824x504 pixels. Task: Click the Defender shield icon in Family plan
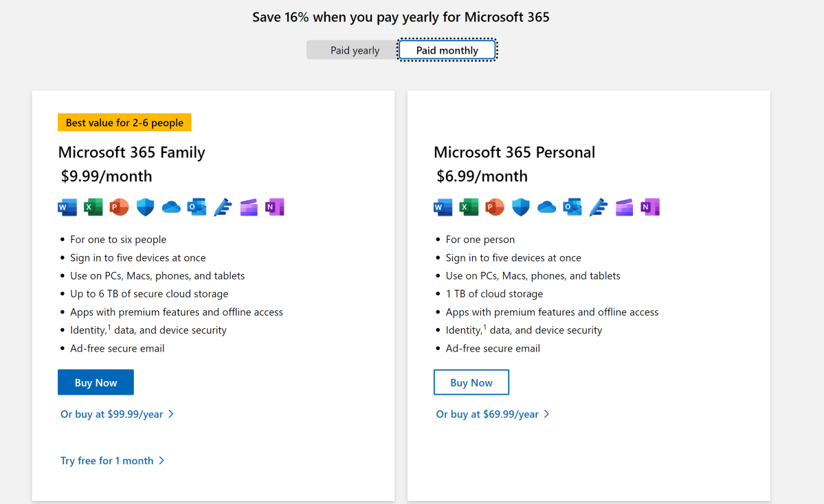coord(145,207)
